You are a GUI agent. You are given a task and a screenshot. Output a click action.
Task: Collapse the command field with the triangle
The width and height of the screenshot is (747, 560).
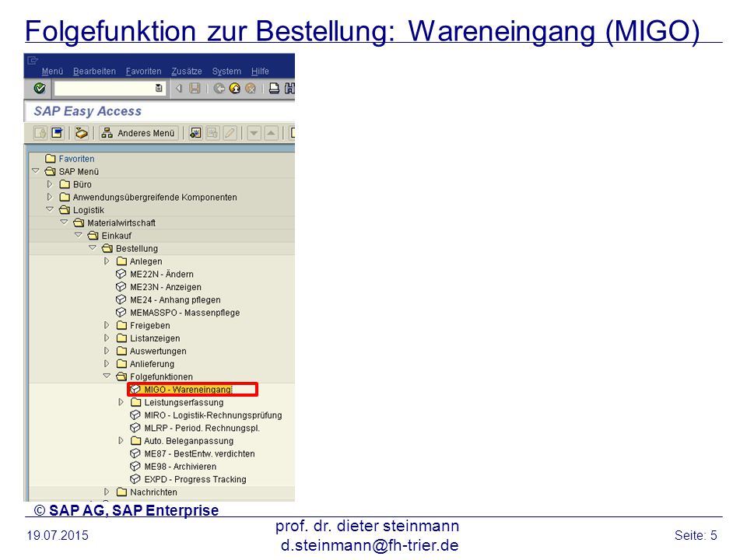pyautogui.click(x=179, y=88)
